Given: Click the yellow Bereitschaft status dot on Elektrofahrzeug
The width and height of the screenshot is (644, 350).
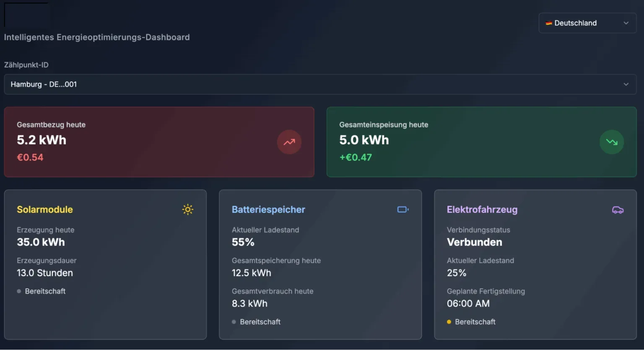Looking at the screenshot, I should [449, 322].
